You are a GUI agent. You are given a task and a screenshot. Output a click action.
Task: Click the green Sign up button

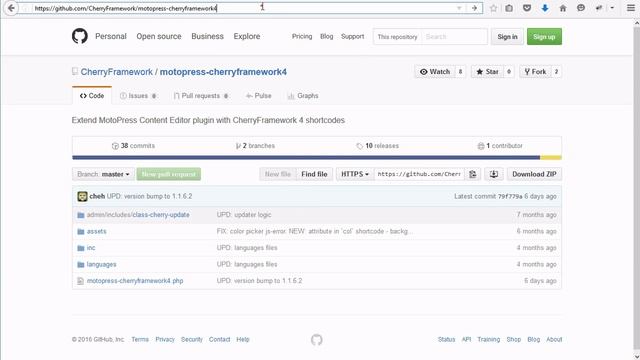point(544,37)
